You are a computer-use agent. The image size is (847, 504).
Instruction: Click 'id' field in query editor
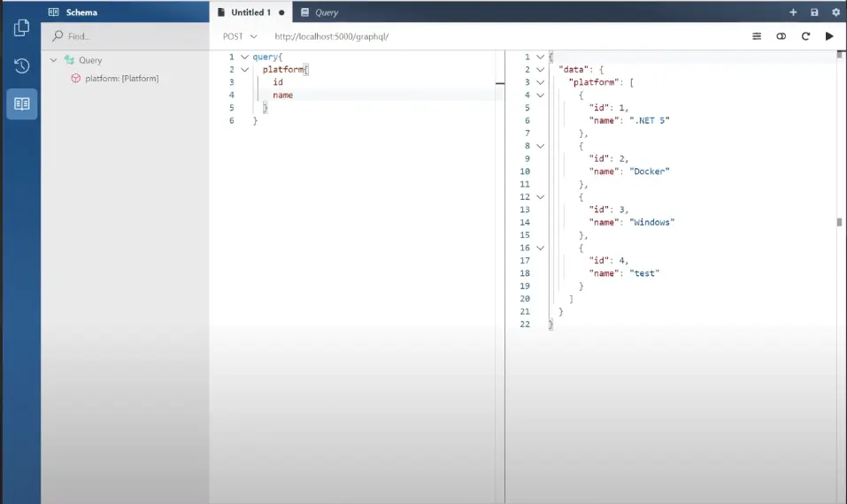(278, 82)
